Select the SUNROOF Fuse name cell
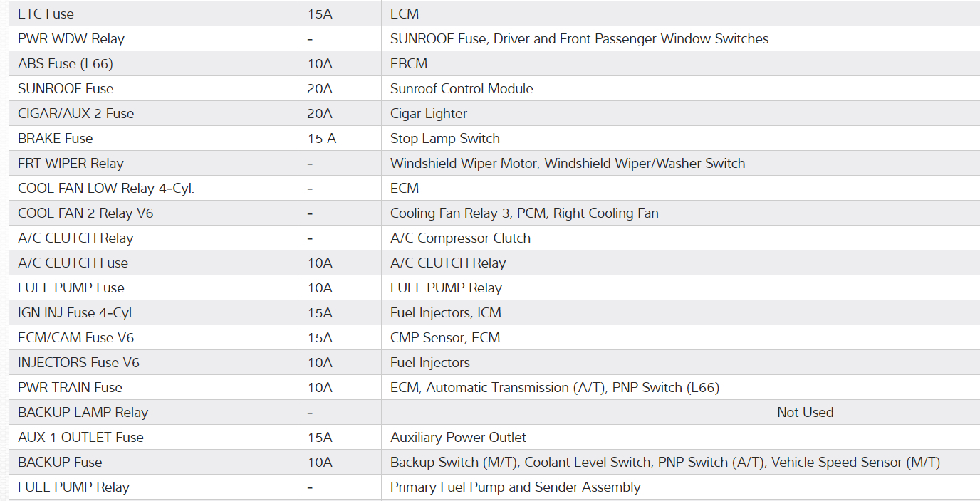 66,88
